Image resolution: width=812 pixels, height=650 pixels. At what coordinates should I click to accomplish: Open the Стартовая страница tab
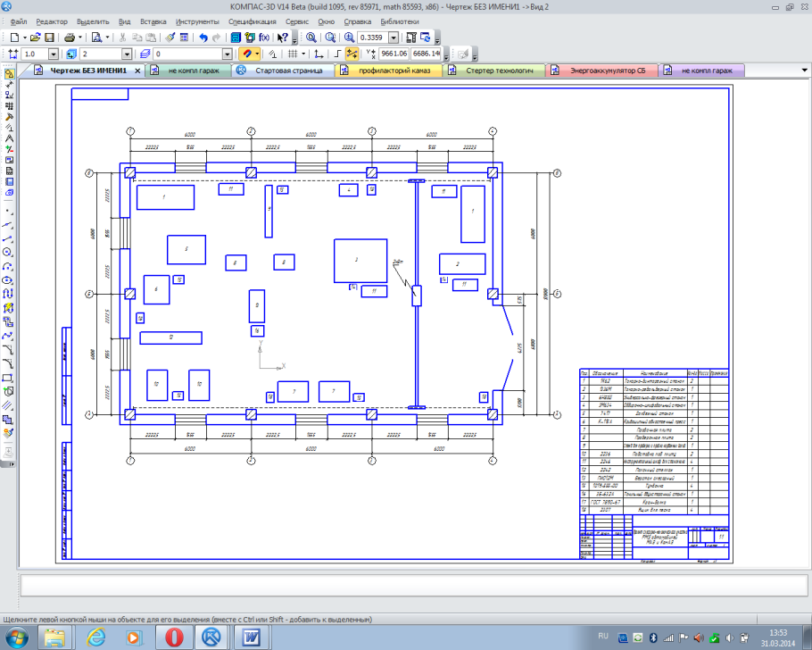tap(288, 70)
